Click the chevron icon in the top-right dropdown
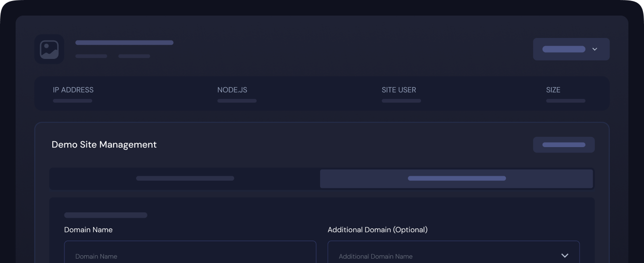 pyautogui.click(x=594, y=49)
